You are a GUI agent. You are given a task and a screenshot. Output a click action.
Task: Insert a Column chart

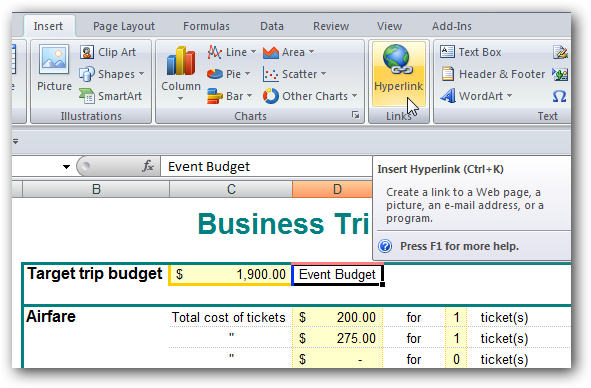pos(181,73)
